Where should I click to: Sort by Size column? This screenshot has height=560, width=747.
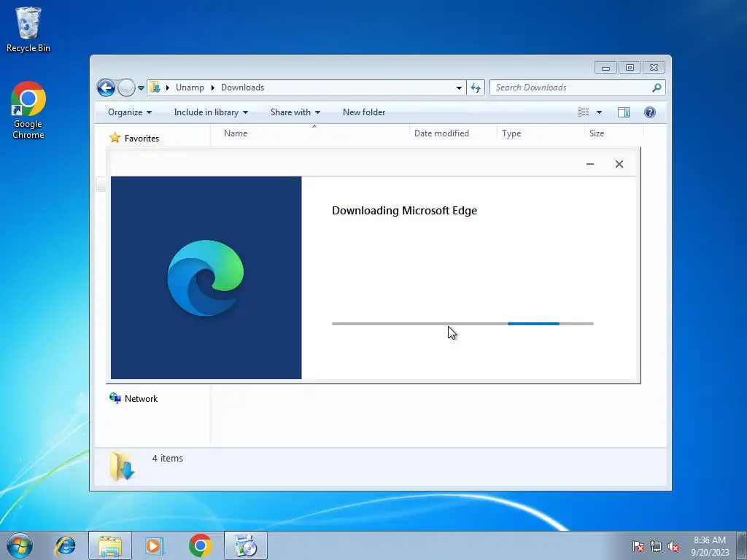[x=597, y=133]
